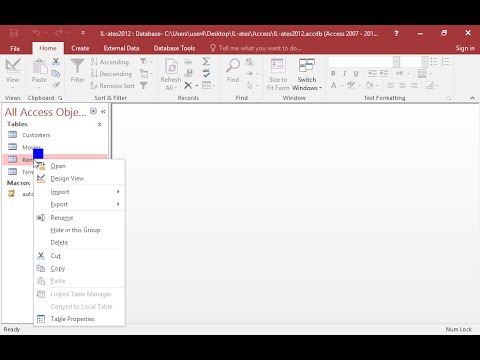The width and height of the screenshot is (480, 360).
Task: Click the Copy icon in Clipboard group
Action: [56, 73]
